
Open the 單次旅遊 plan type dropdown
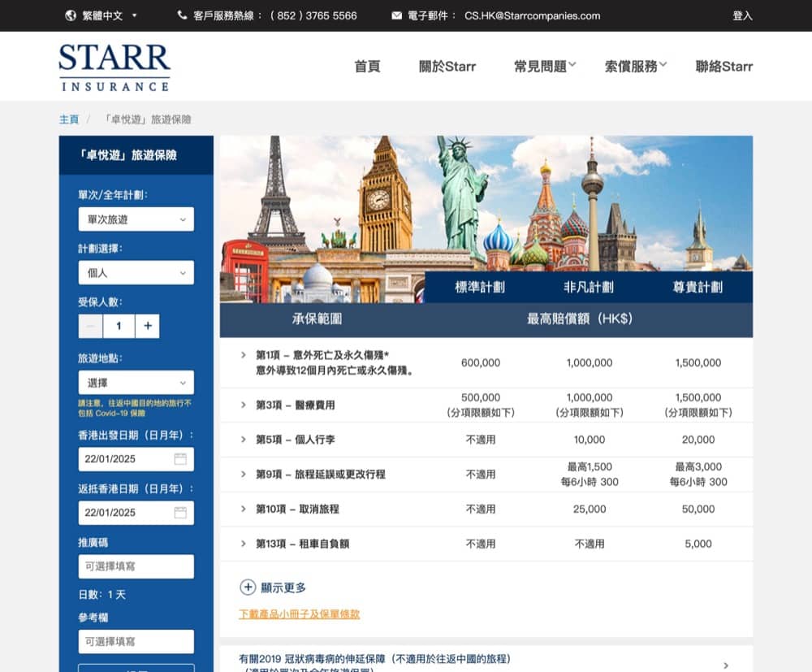[136, 219]
